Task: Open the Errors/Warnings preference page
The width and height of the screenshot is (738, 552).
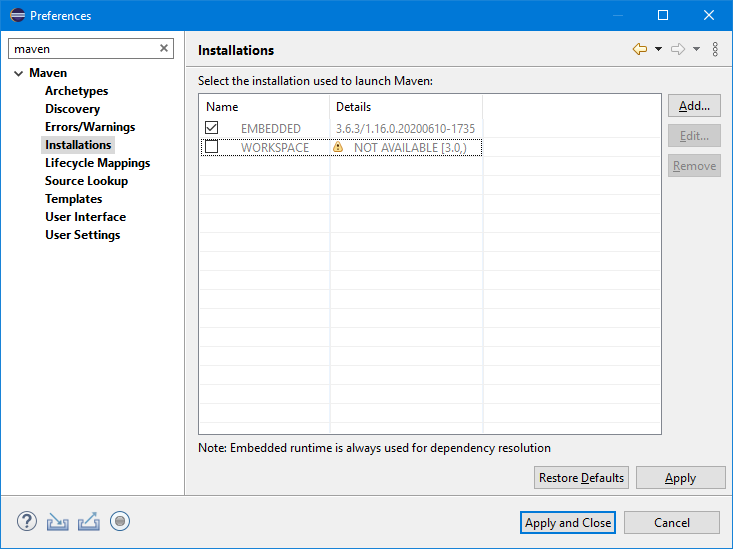Action: (x=91, y=128)
